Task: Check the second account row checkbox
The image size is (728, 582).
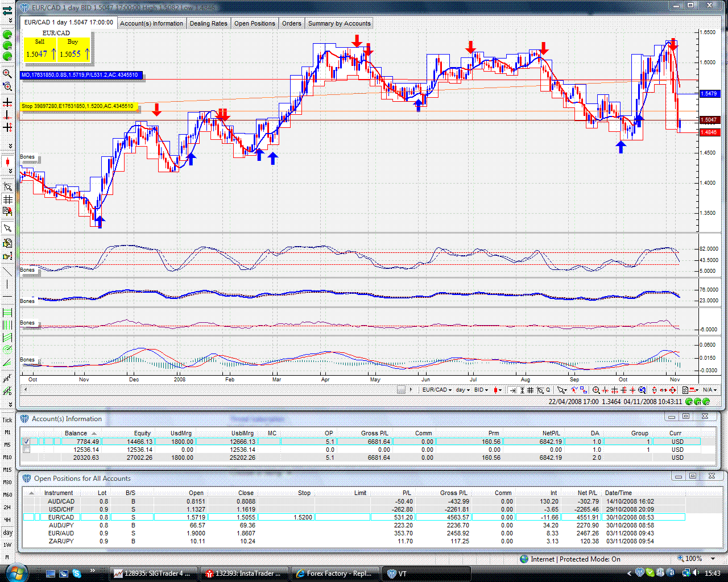Action: tap(26, 450)
